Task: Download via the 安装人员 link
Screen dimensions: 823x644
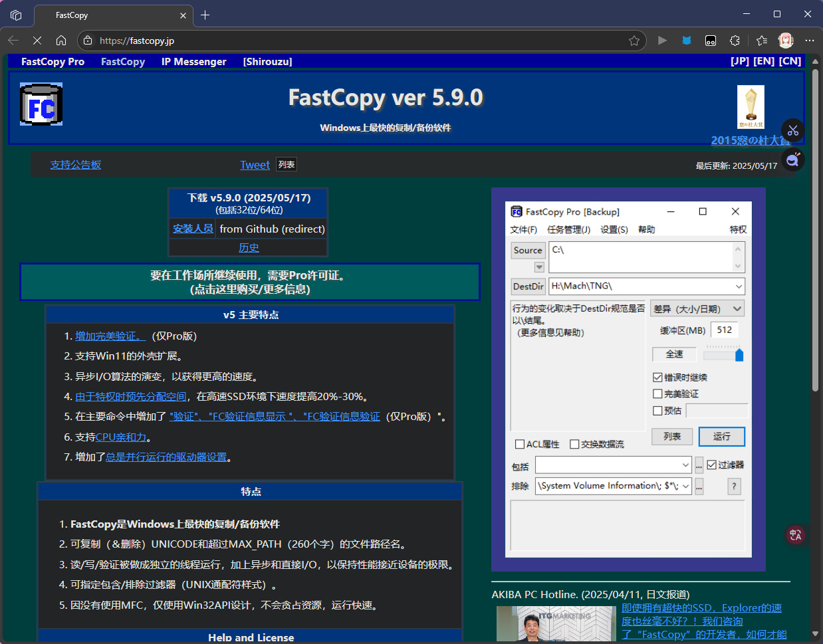Action: pyautogui.click(x=193, y=229)
